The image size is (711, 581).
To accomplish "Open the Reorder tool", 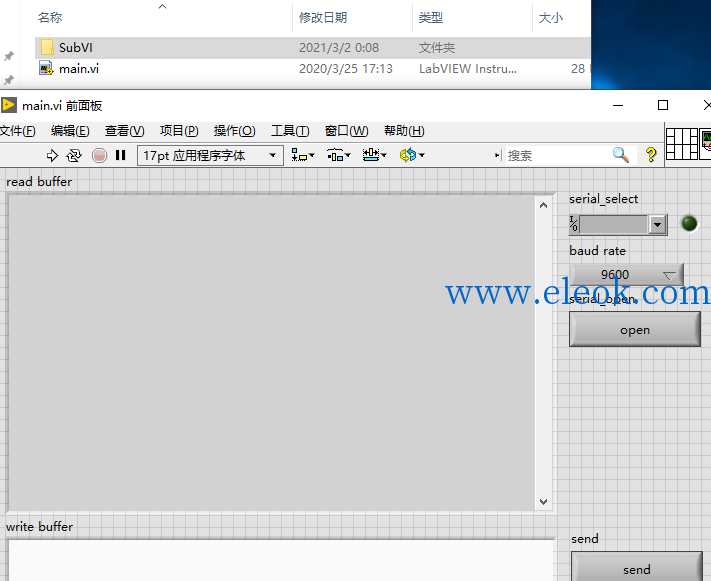I will coord(412,155).
